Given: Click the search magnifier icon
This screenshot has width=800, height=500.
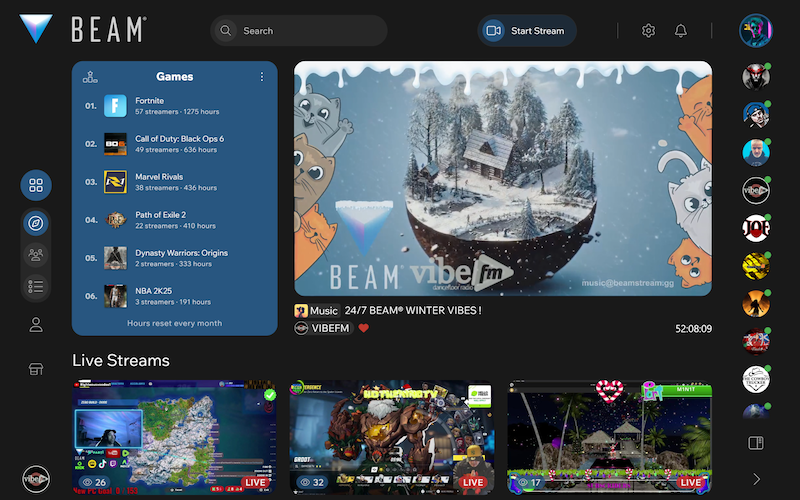Looking at the screenshot, I should click(226, 31).
